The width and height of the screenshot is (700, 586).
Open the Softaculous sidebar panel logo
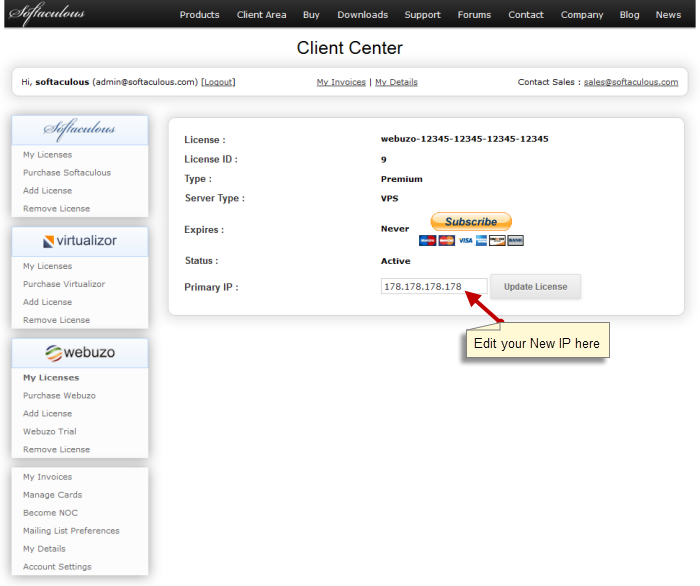click(x=79, y=129)
